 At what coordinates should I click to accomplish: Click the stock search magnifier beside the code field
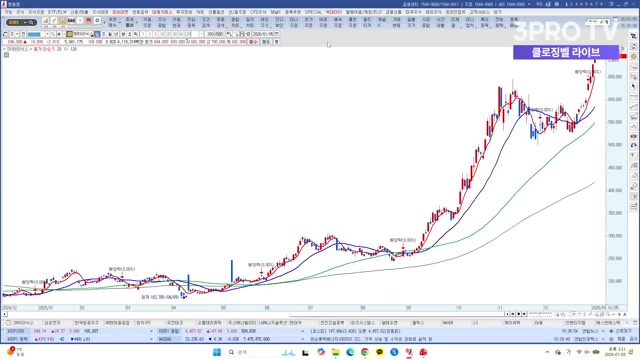click(x=53, y=34)
